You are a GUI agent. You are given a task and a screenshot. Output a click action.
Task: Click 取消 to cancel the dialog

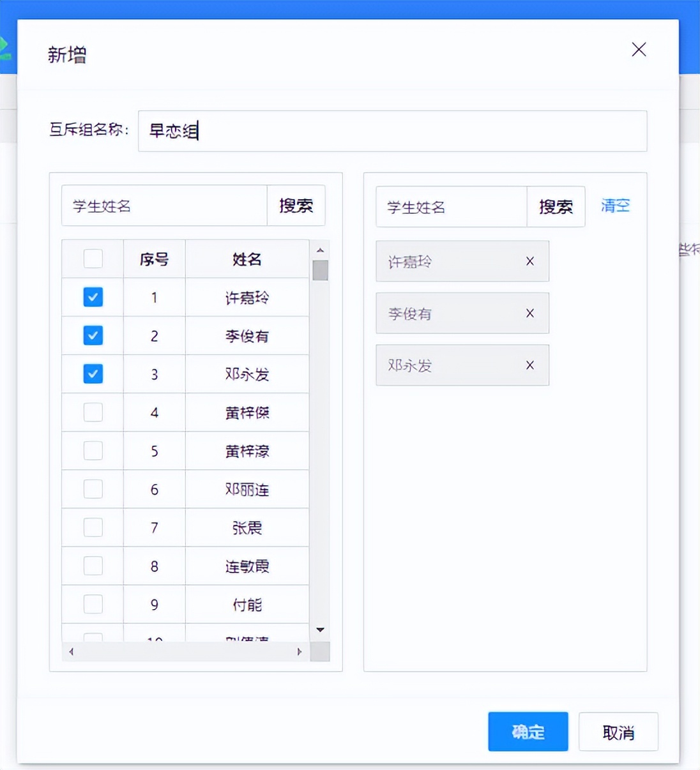618,732
